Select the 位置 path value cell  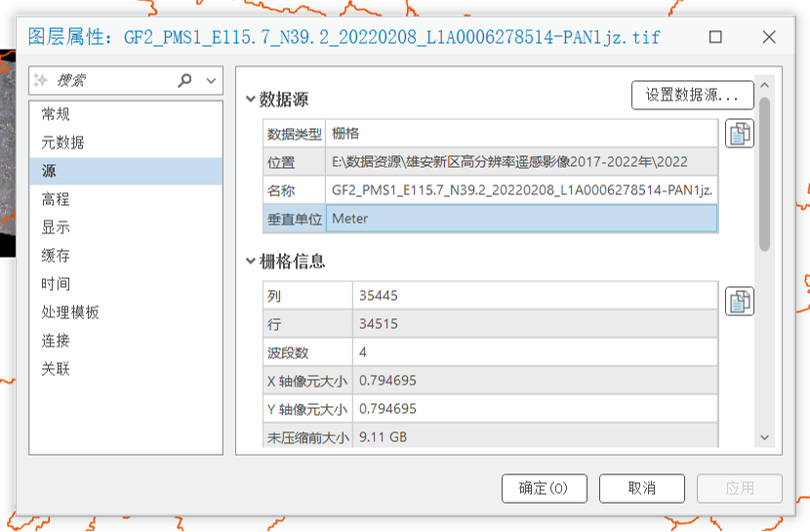[x=521, y=162]
